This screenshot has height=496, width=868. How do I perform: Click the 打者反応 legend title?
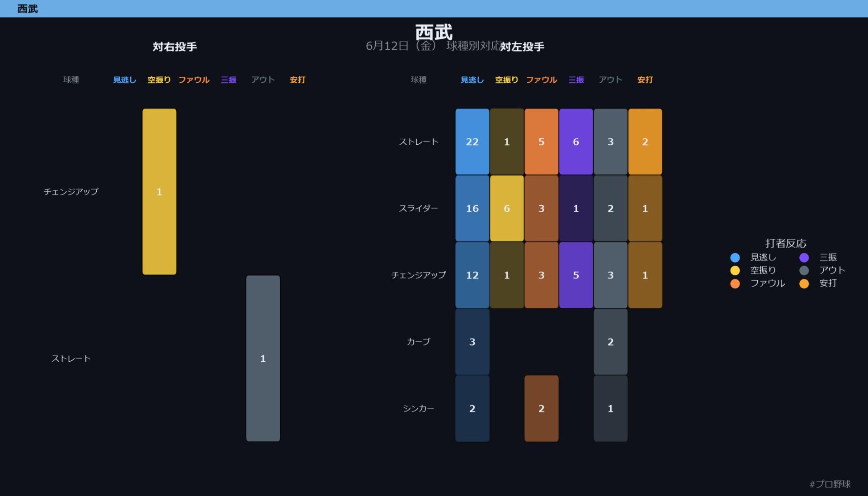(x=786, y=243)
